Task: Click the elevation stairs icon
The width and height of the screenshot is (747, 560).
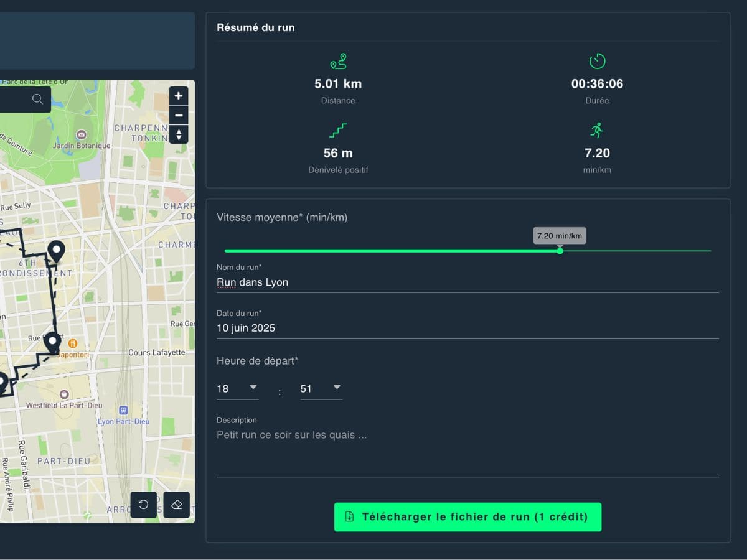Action: coord(338,131)
